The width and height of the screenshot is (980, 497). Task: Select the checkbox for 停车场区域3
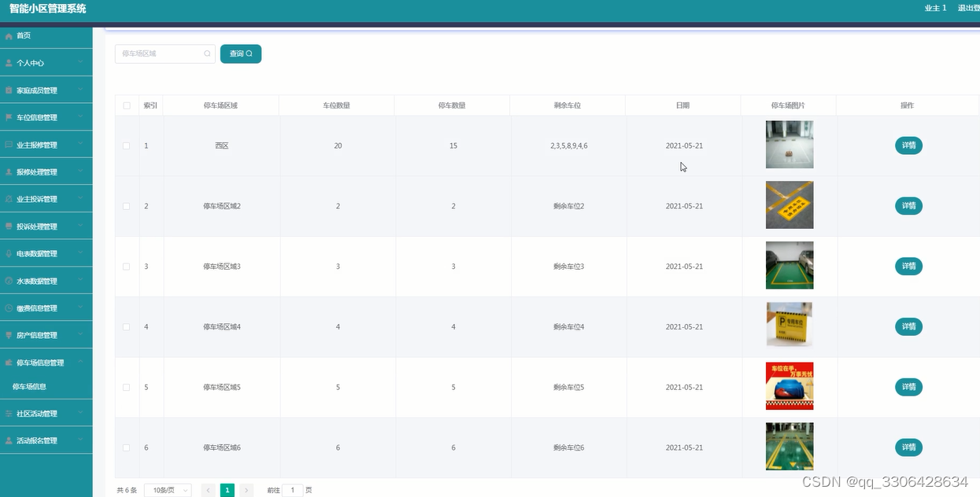127,266
